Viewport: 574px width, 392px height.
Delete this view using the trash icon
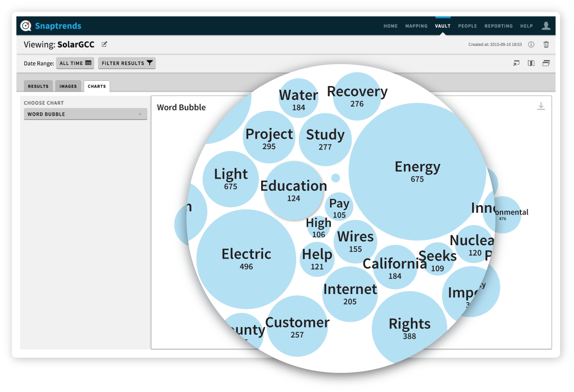pos(546,44)
